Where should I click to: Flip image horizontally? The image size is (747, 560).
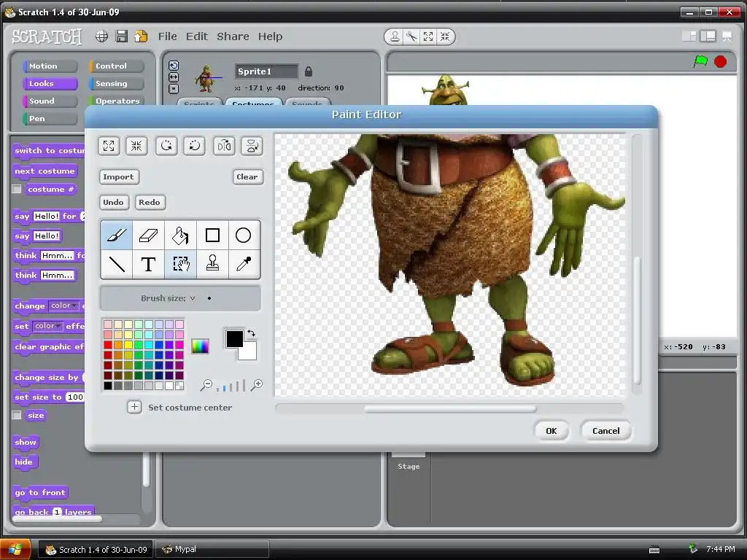click(x=224, y=146)
